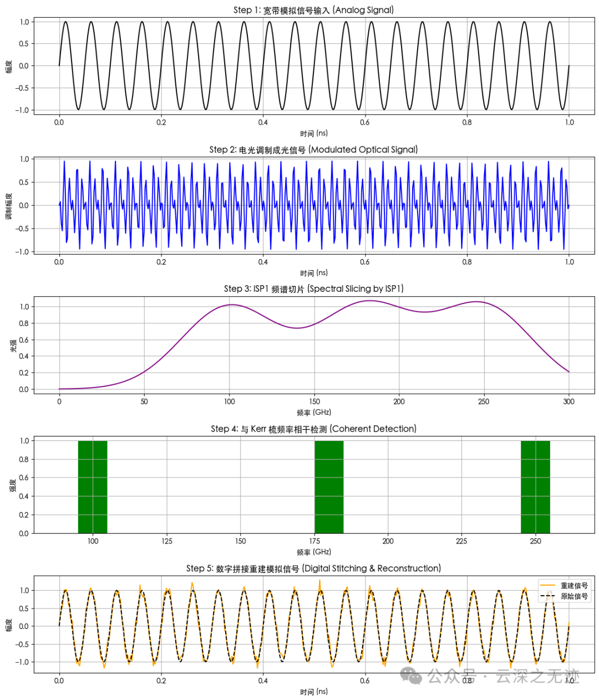Click the Step 4 Coherent Detection title
Viewport: 599px width, 700px height.
313,429
